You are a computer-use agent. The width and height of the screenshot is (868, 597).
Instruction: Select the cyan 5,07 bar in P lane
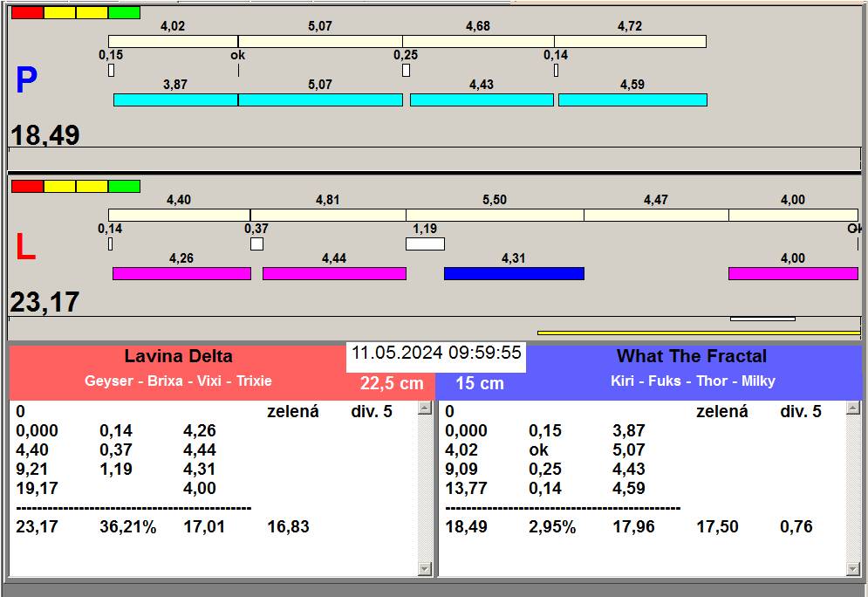[x=320, y=100]
